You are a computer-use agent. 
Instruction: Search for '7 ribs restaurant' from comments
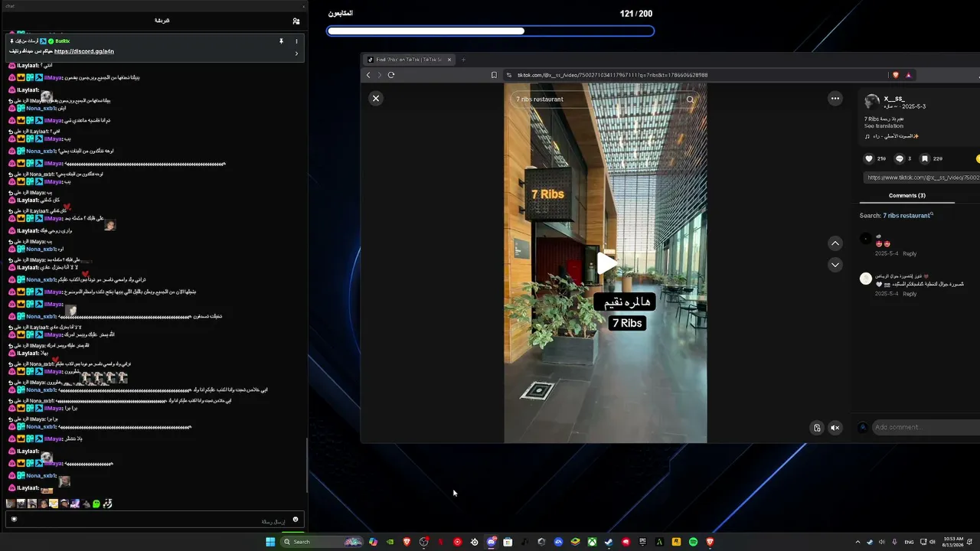(x=906, y=216)
